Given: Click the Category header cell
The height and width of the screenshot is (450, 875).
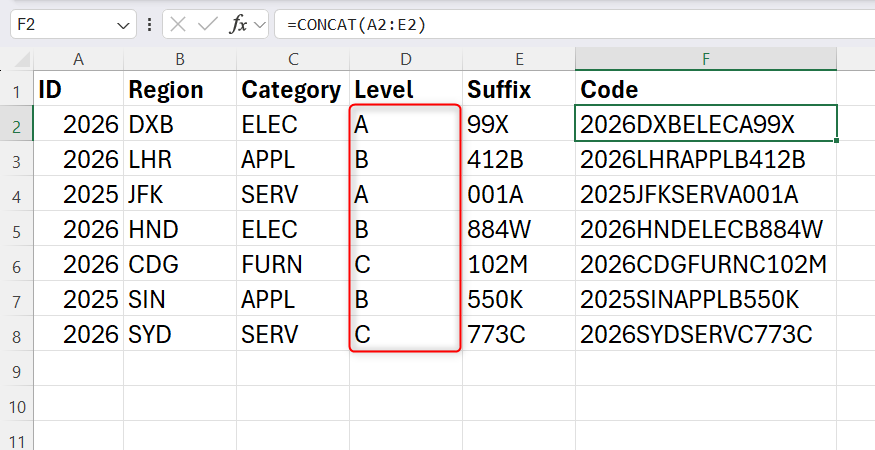Looking at the screenshot, I should coord(293,89).
